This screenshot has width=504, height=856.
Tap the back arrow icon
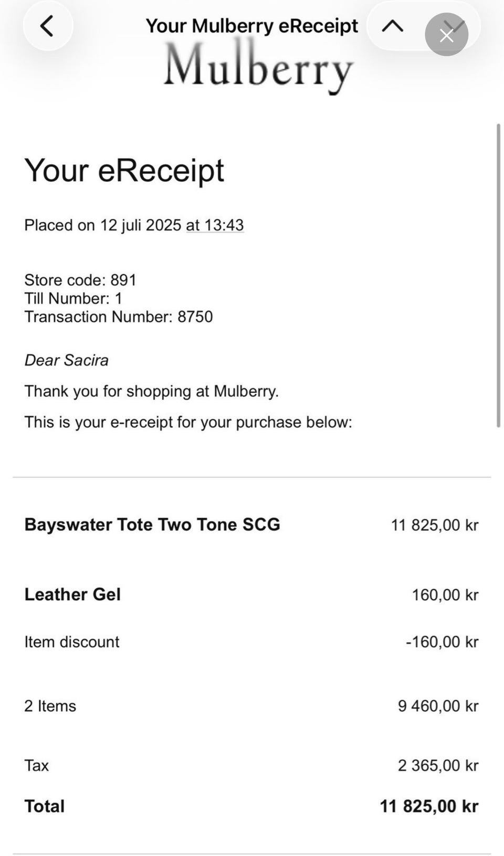47,26
